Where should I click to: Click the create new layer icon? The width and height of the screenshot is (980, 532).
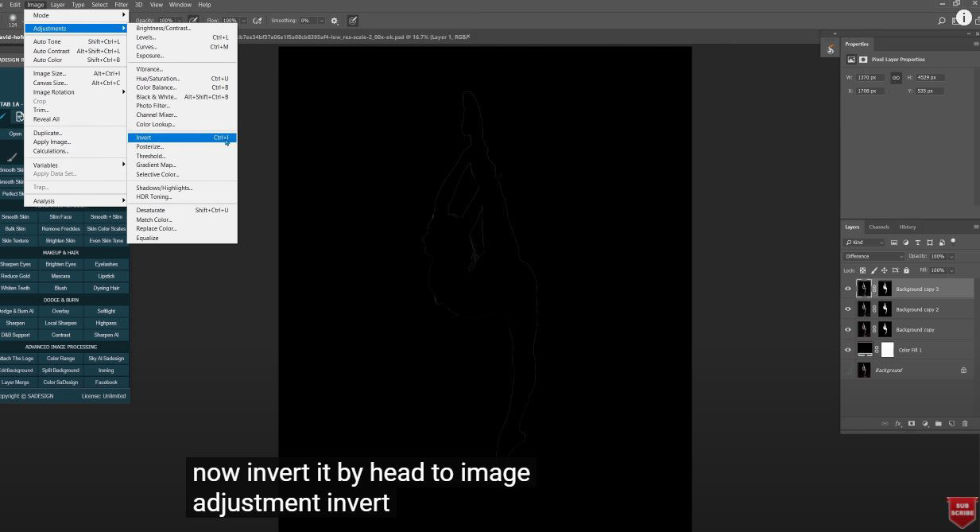pos(951,424)
